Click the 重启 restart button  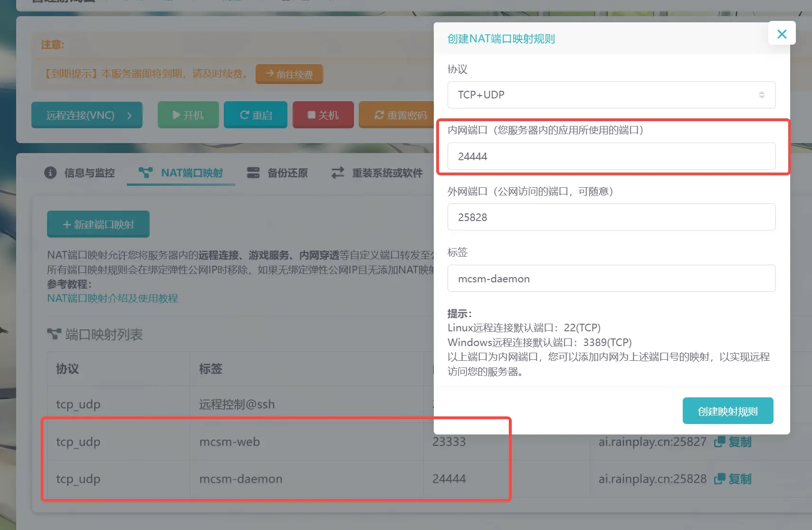(256, 115)
